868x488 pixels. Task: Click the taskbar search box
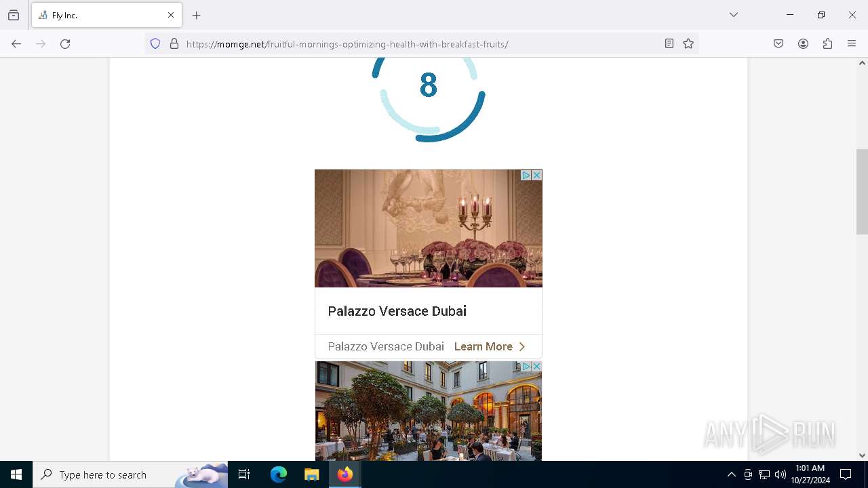click(130, 474)
